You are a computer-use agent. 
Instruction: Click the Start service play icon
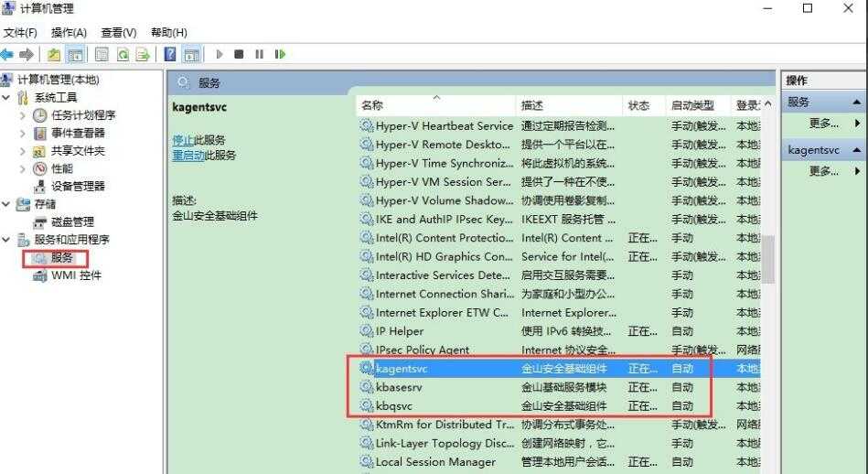pyautogui.click(x=220, y=54)
